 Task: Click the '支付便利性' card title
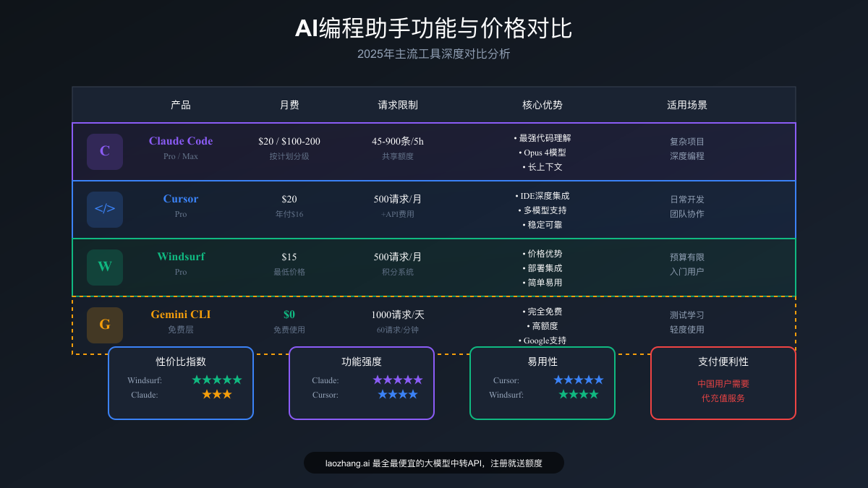tap(723, 361)
